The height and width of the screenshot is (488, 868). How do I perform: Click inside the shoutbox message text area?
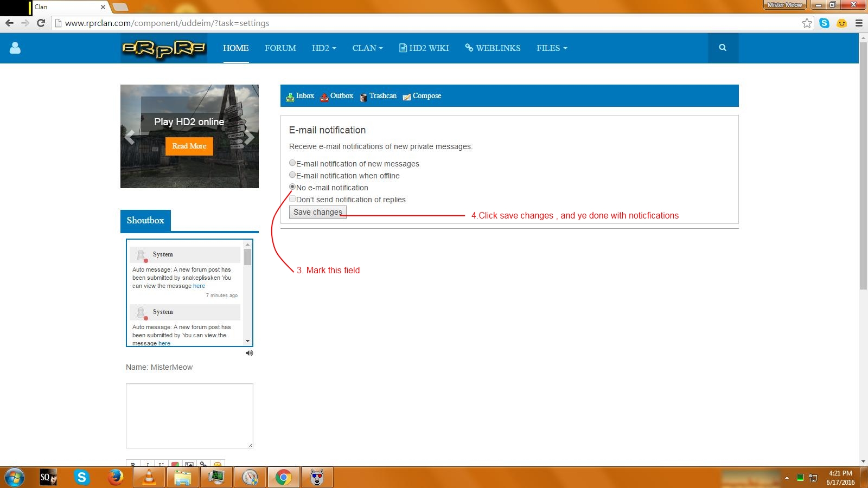189,415
